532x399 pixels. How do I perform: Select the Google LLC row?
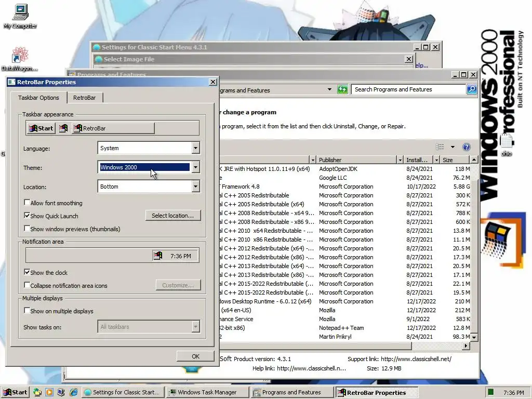(x=345, y=178)
